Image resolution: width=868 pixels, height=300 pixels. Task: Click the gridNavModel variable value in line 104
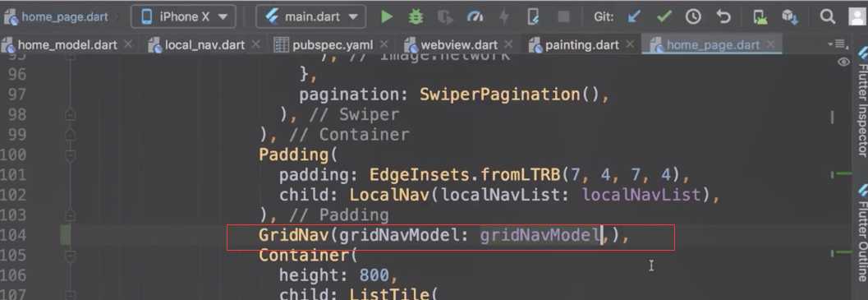[540, 236]
